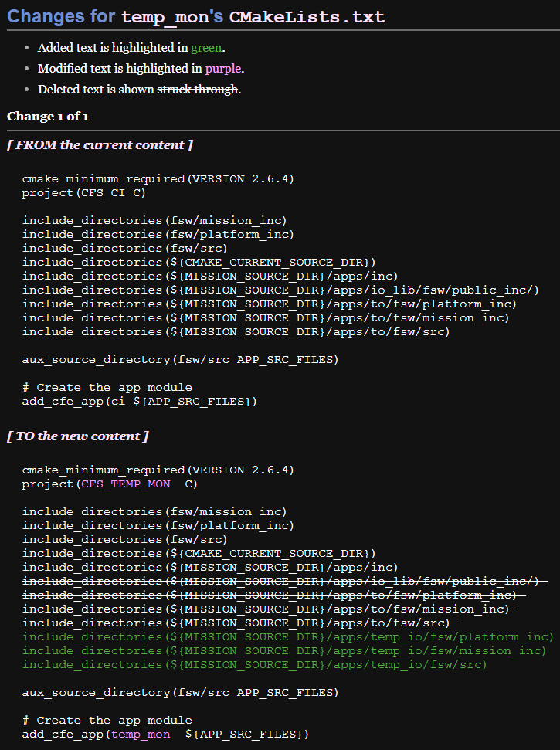The image size is (560, 750).
Task: Click the "project(CFS_CI C)" line in current content
Action: tap(83, 193)
